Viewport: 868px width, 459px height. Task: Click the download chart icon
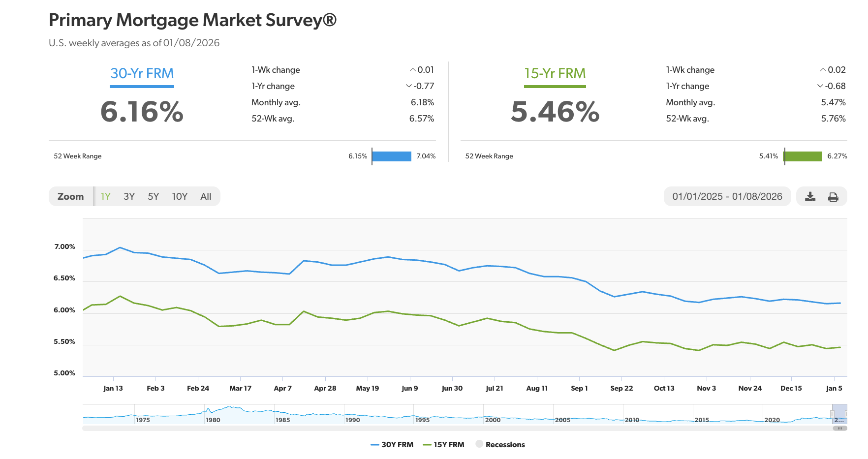pyautogui.click(x=809, y=196)
